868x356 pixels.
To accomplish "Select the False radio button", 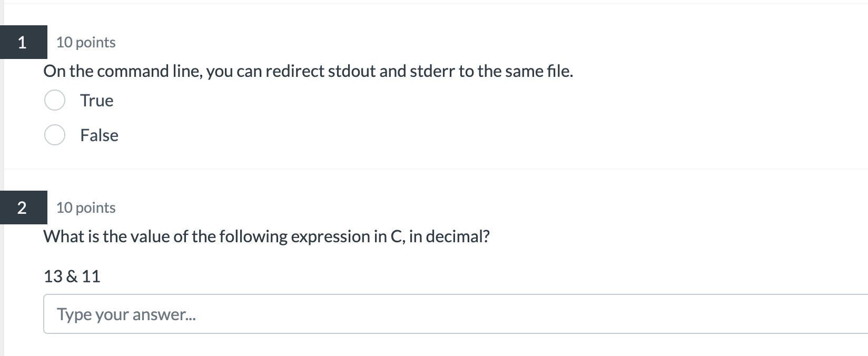I will click(55, 135).
